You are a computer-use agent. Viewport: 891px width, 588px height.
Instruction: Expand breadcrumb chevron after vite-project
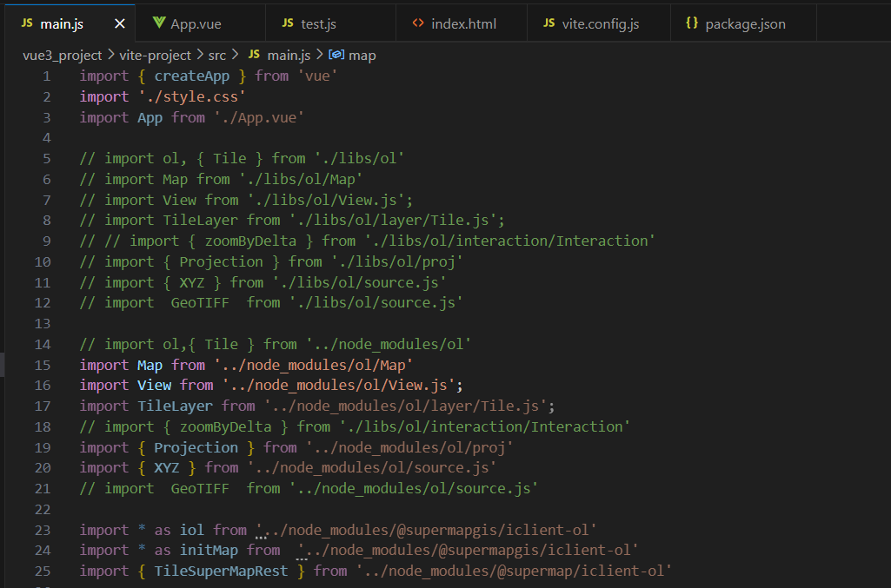tap(200, 55)
